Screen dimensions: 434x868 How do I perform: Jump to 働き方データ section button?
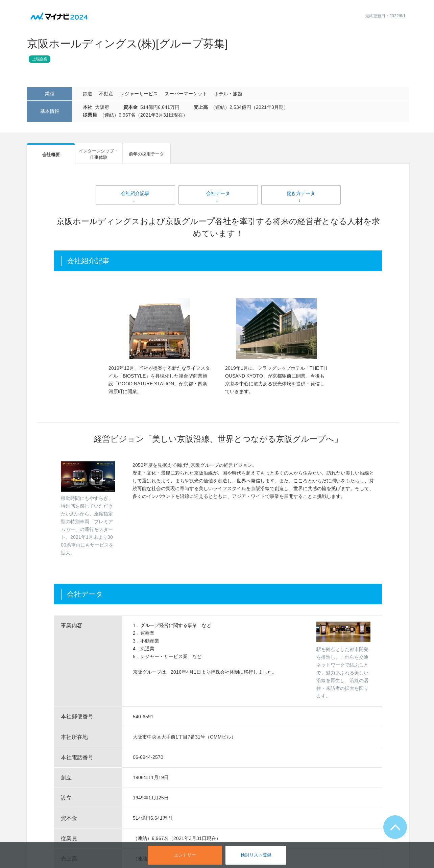[x=301, y=195]
